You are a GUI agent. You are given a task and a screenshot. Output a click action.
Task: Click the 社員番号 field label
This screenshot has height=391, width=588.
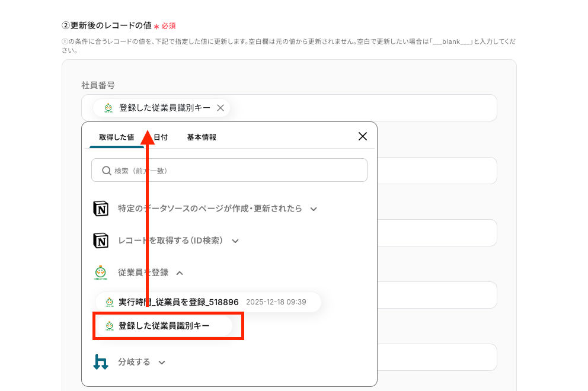[98, 85]
